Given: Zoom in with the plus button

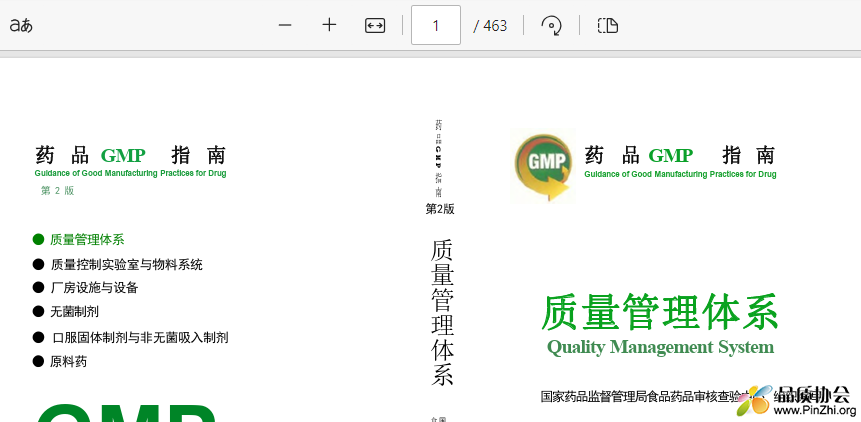Looking at the screenshot, I should coord(329,25).
